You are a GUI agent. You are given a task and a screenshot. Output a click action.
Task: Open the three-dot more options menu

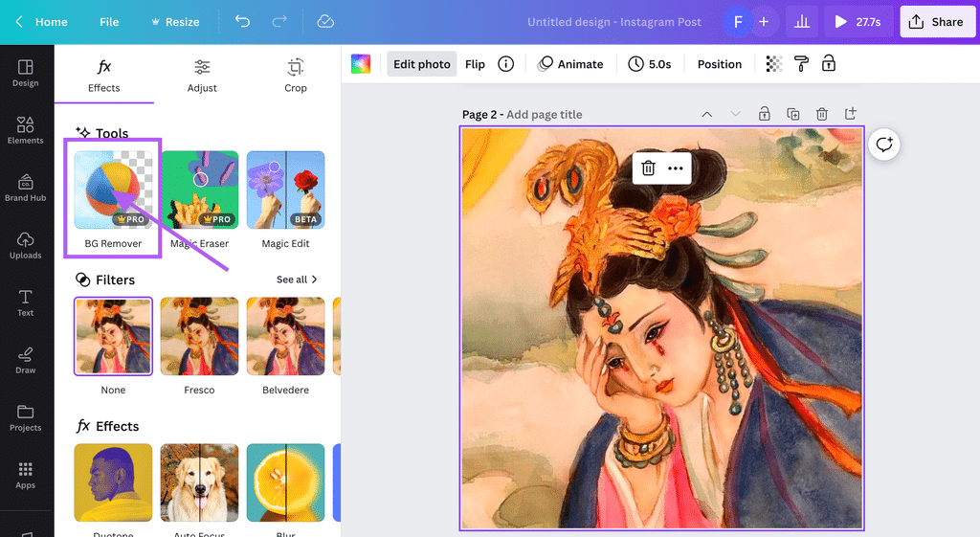(x=676, y=168)
